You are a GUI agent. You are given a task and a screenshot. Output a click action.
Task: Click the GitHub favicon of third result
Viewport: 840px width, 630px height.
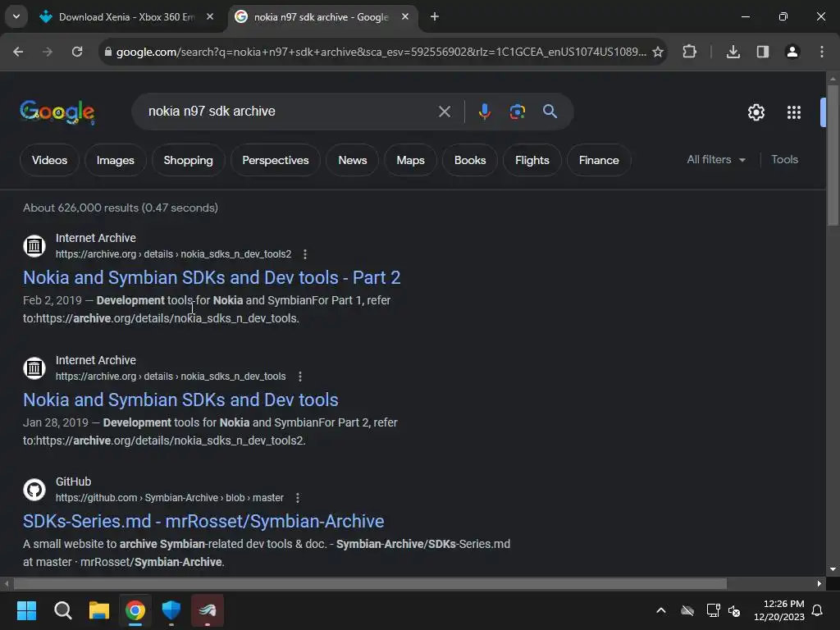34,490
